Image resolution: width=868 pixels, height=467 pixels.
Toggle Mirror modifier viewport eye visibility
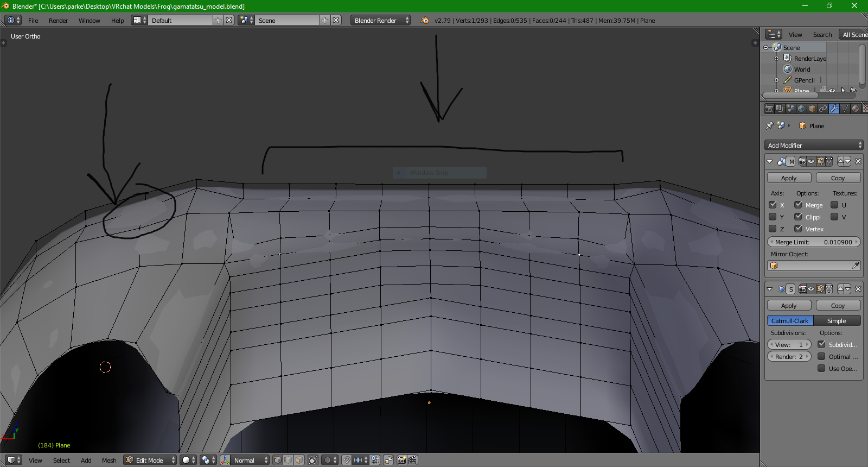pyautogui.click(x=811, y=161)
